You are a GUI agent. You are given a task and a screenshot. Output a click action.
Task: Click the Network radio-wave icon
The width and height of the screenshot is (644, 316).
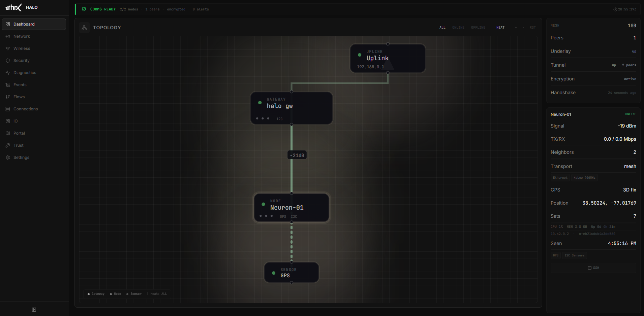[x=8, y=36]
